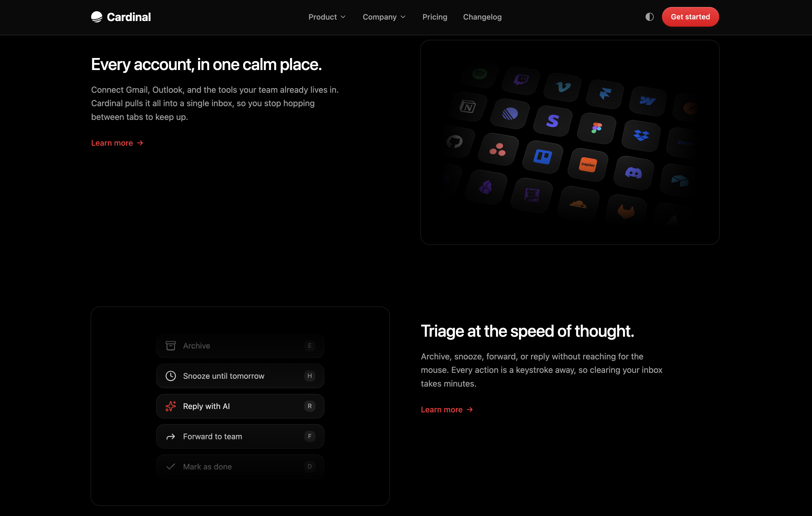Viewport: 812px width, 516px height.
Task: Click the Mark as done checkmark icon
Action: [171, 466]
